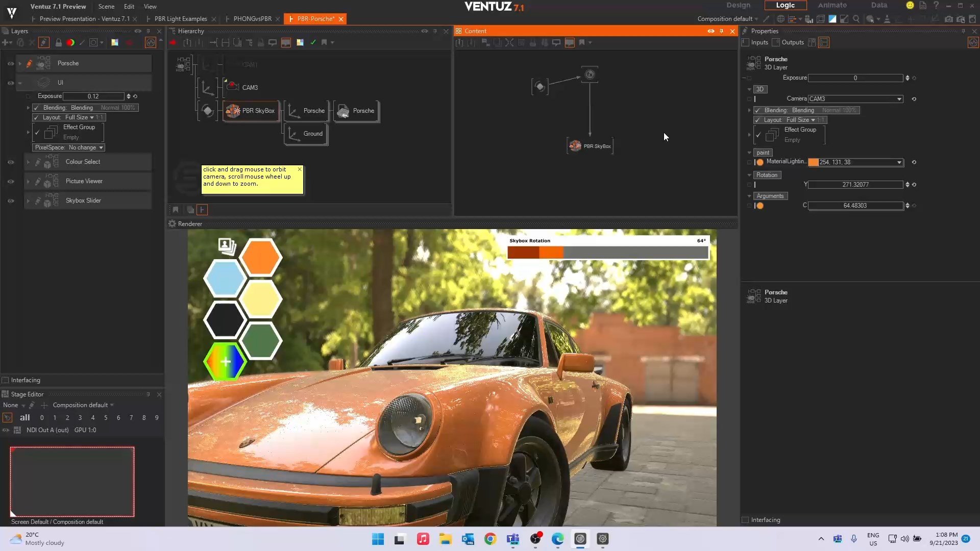980x551 pixels.
Task: Hide the Colour Select layer
Action: 11,162
